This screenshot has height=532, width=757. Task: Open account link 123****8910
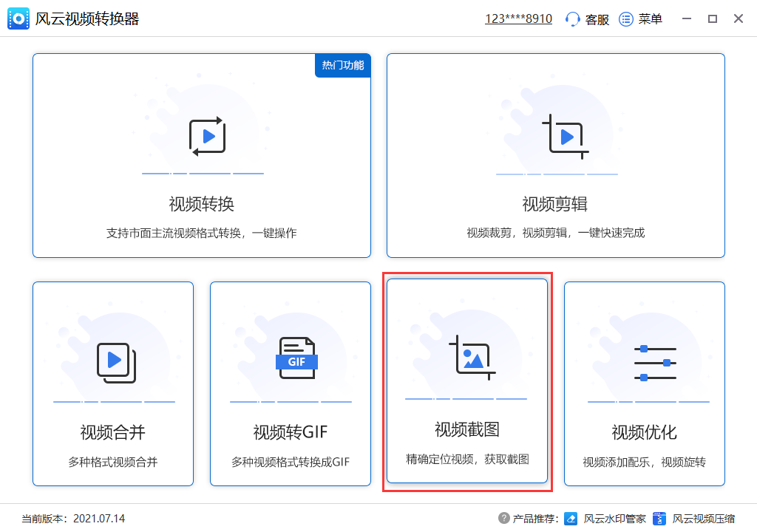[x=518, y=18]
